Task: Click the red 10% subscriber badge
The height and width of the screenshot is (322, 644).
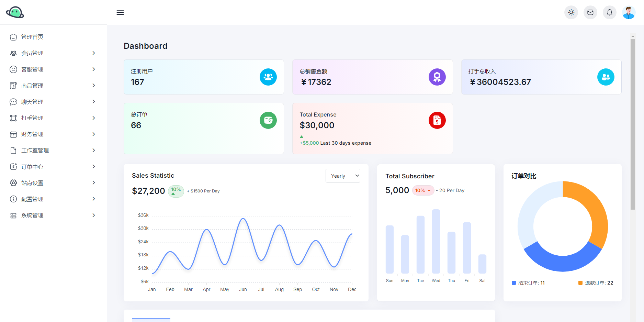Action: pyautogui.click(x=423, y=190)
